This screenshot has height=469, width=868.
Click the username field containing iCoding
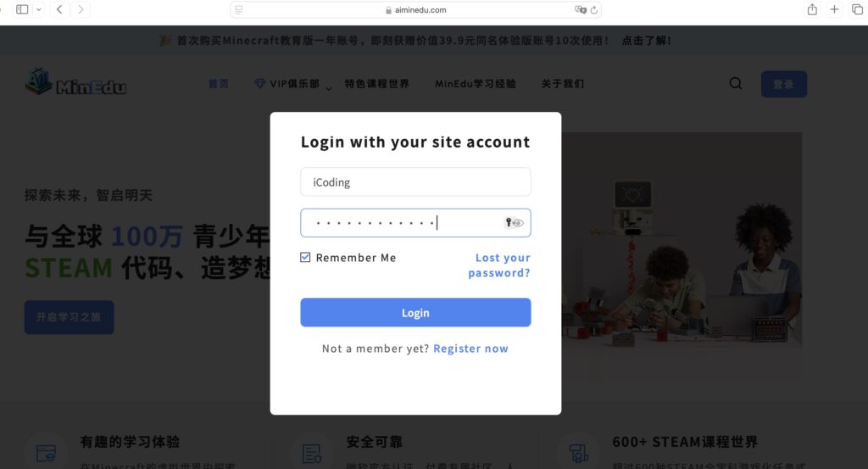(415, 182)
